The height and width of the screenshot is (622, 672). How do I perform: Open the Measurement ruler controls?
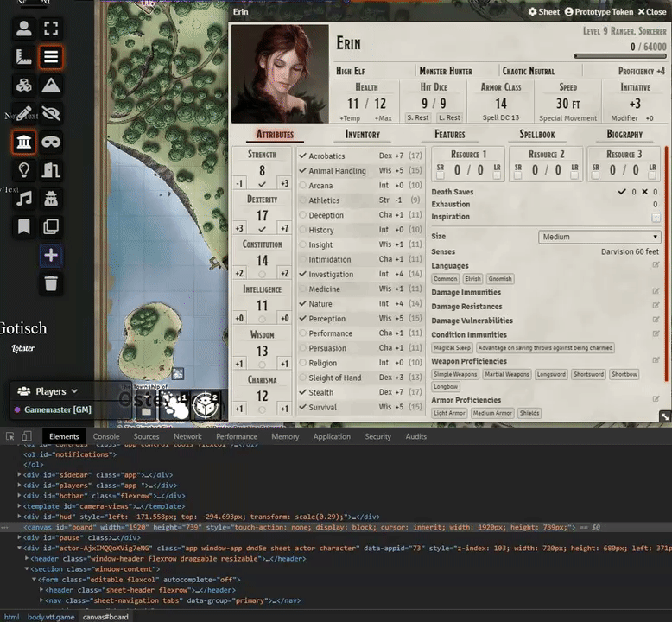pos(23,57)
